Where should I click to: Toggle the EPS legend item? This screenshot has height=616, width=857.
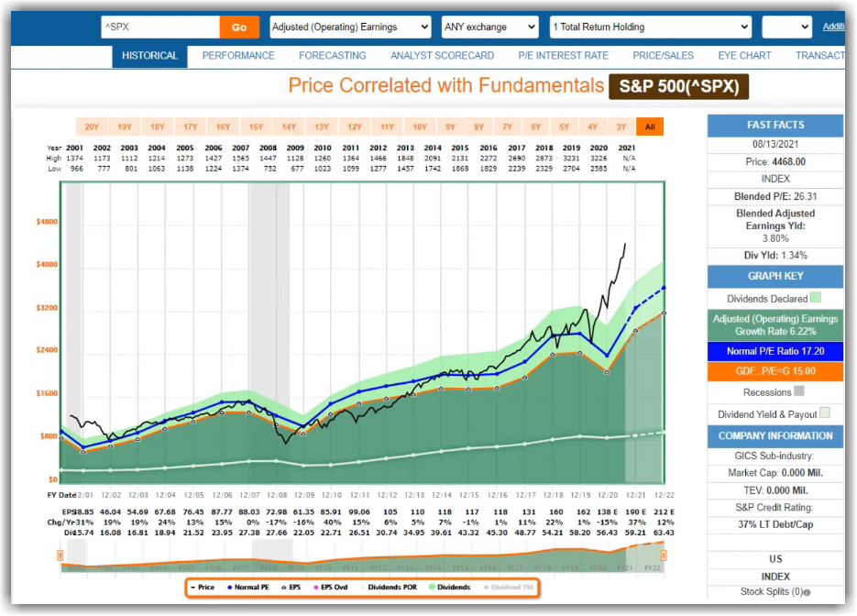click(291, 587)
